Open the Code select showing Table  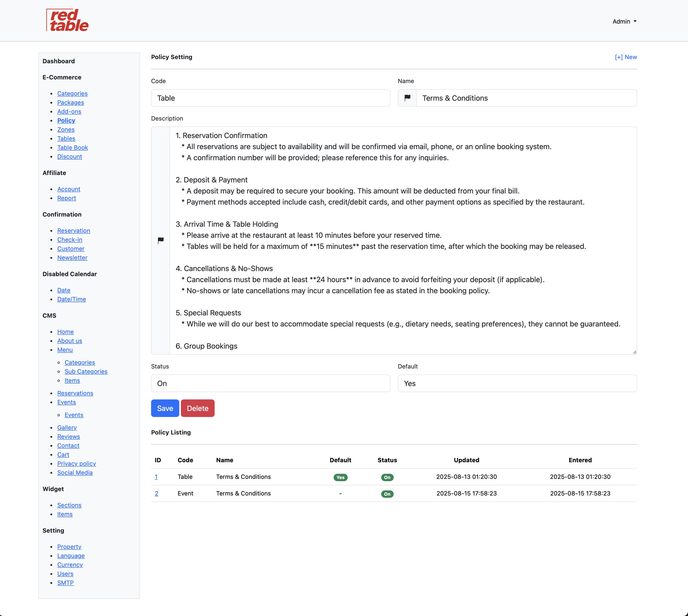(x=270, y=98)
